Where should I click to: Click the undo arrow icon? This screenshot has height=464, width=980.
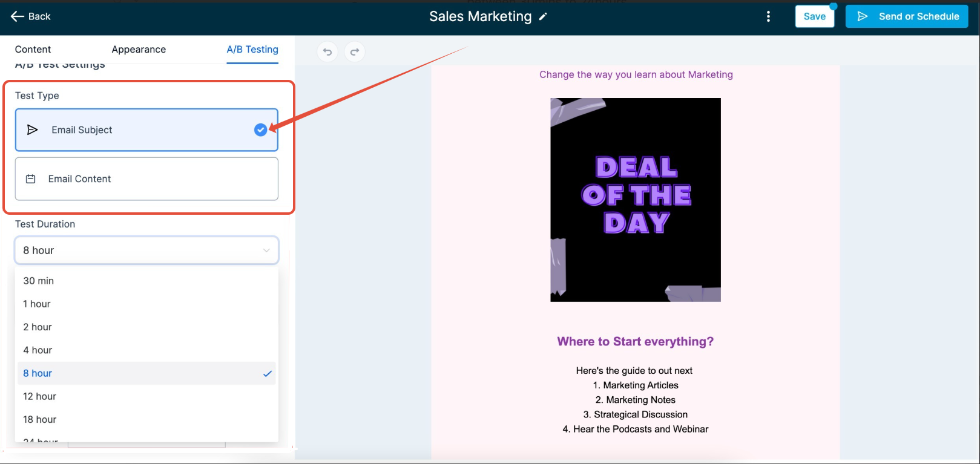click(327, 52)
